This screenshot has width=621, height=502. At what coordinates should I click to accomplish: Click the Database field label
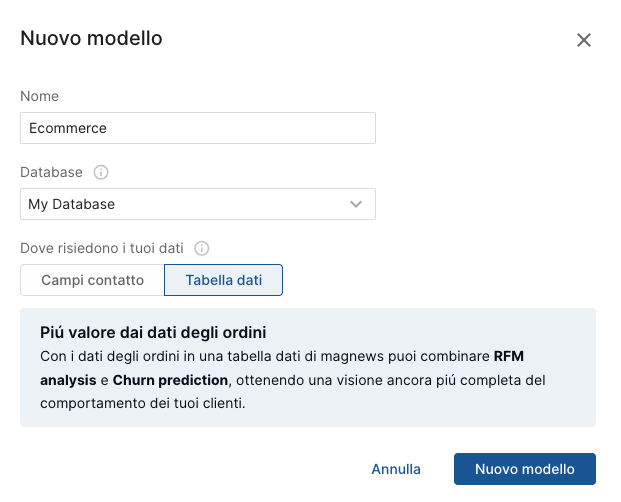coord(51,172)
